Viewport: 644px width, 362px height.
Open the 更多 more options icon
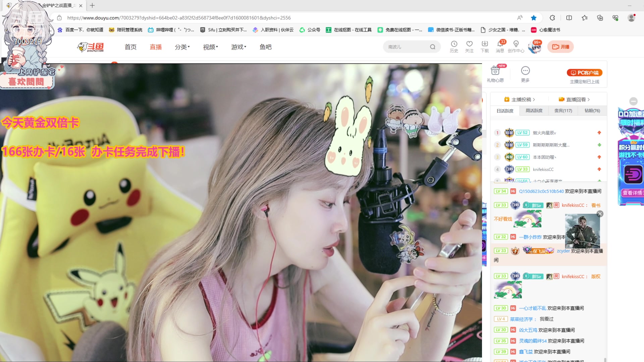525,74
